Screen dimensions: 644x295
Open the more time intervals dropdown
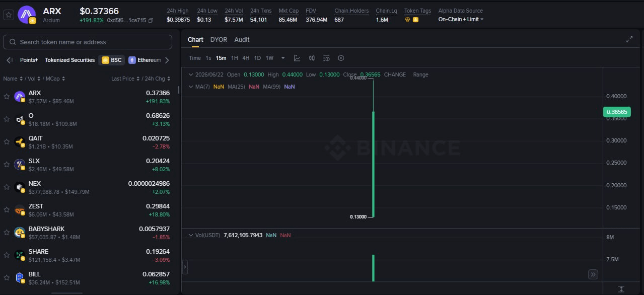click(283, 58)
